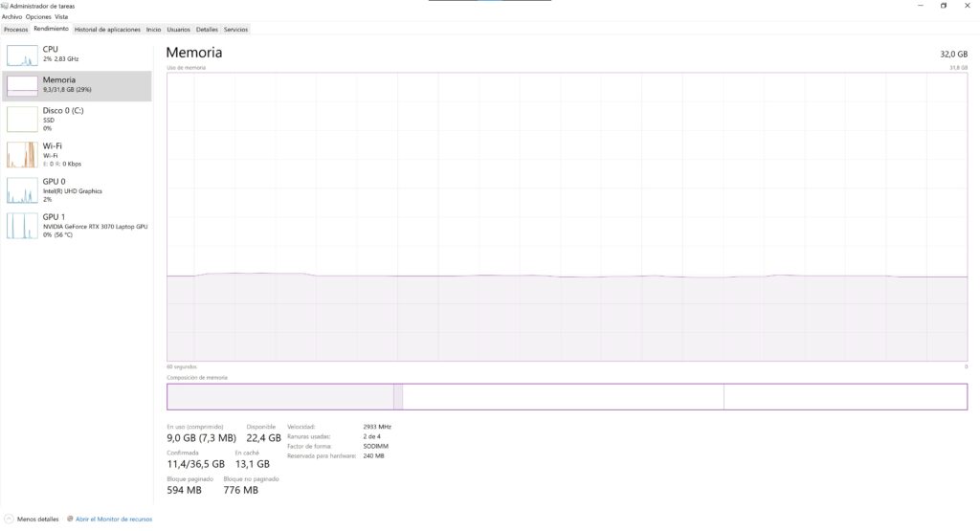The width and height of the screenshot is (980, 531).
Task: Switch to the Inicio tab
Action: coord(154,30)
